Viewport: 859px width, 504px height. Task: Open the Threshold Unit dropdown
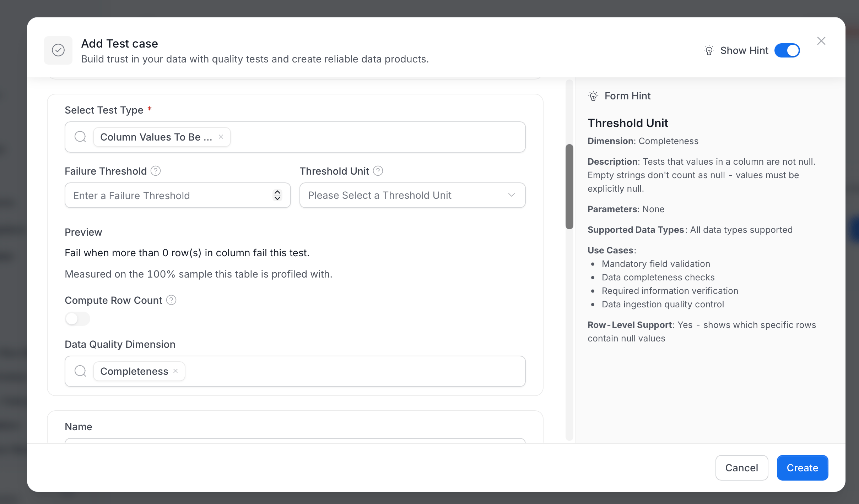(x=412, y=195)
